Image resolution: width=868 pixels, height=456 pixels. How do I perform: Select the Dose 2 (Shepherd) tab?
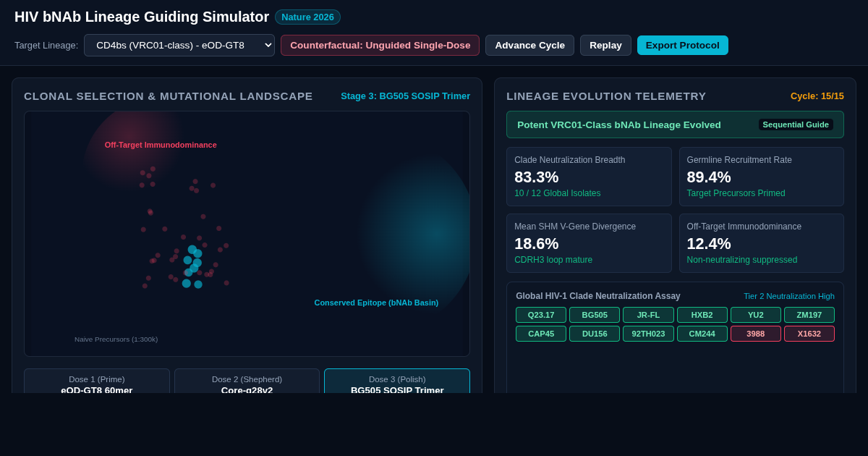click(247, 381)
